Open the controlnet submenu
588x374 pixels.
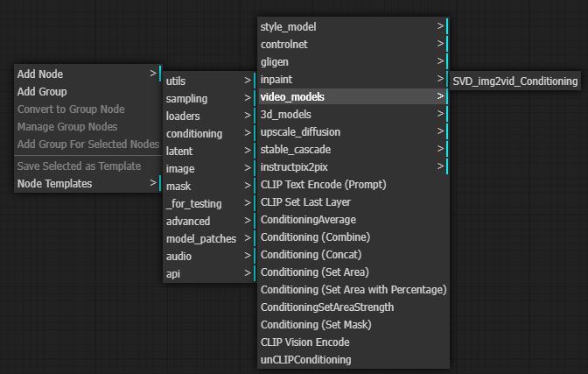[x=353, y=45]
